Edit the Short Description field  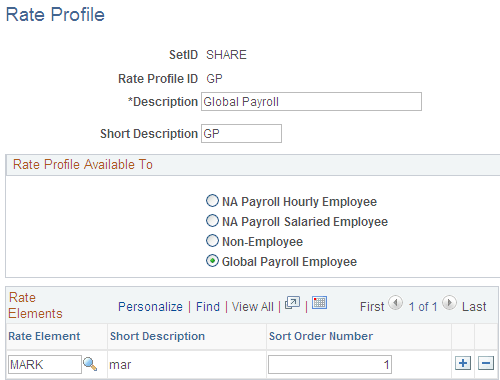[x=241, y=134]
